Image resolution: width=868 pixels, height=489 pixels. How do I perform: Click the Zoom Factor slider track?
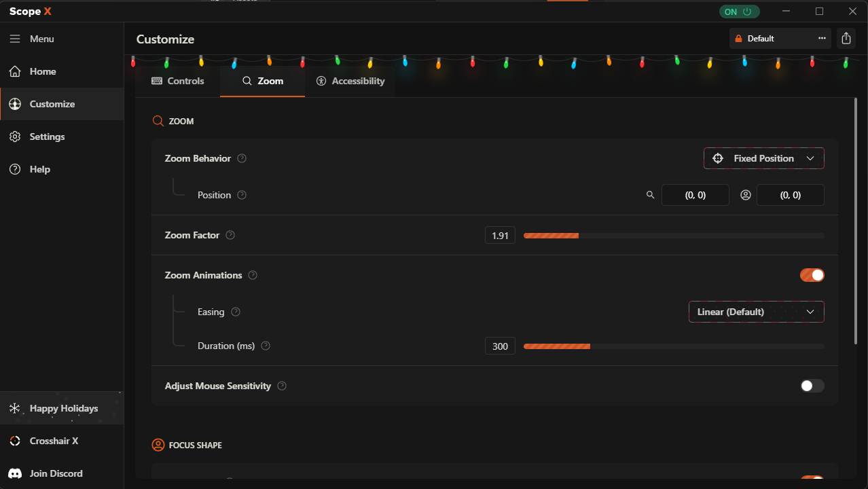click(x=674, y=236)
